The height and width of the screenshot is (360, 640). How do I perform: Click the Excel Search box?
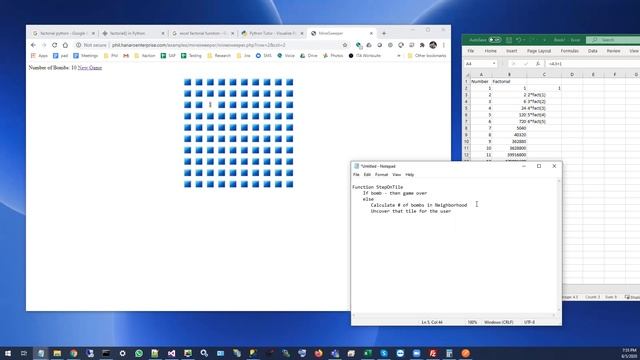point(613,40)
